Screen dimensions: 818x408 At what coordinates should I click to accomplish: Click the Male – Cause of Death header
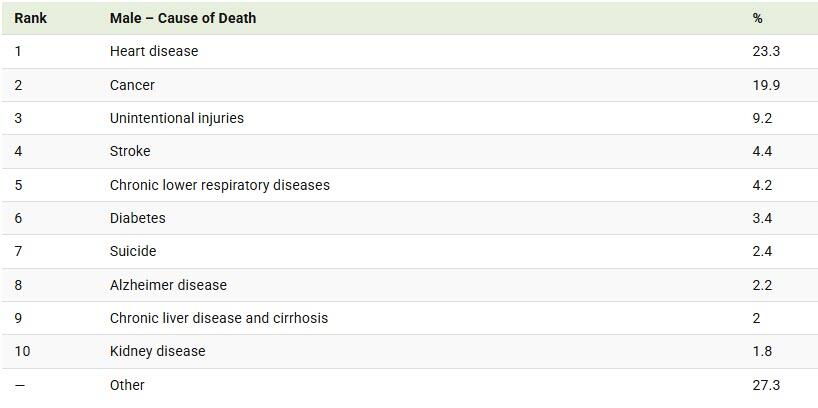pos(183,18)
